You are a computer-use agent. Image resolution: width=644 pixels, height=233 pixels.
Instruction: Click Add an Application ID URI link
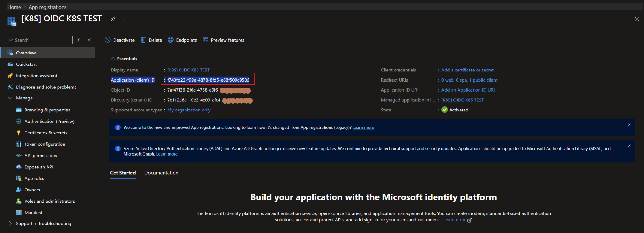pyautogui.click(x=468, y=90)
